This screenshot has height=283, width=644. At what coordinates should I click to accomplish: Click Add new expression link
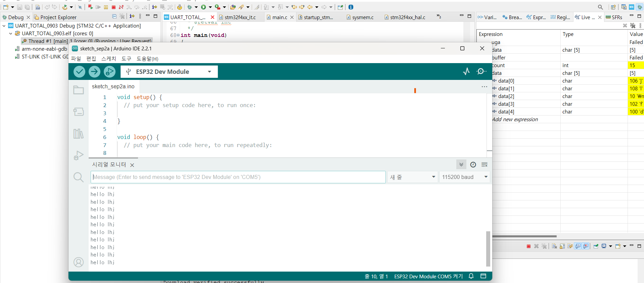pos(515,119)
